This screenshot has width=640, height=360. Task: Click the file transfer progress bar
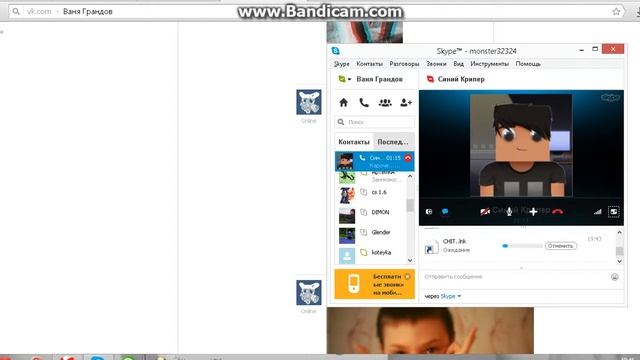pyautogui.click(x=522, y=246)
